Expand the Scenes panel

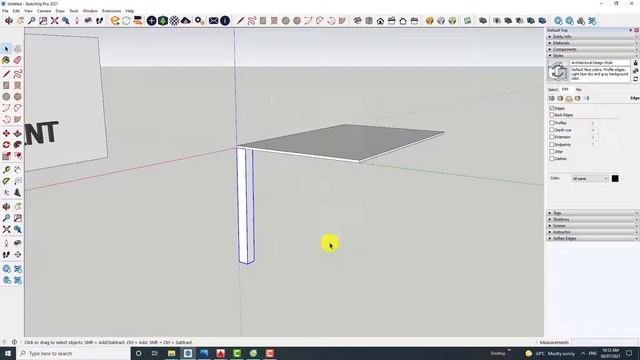(x=593, y=226)
